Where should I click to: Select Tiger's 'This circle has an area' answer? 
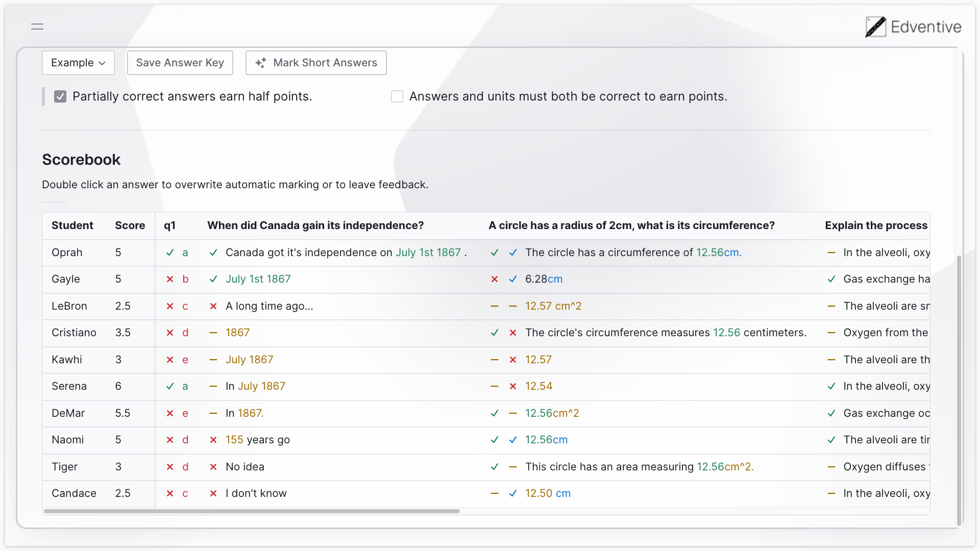640,467
